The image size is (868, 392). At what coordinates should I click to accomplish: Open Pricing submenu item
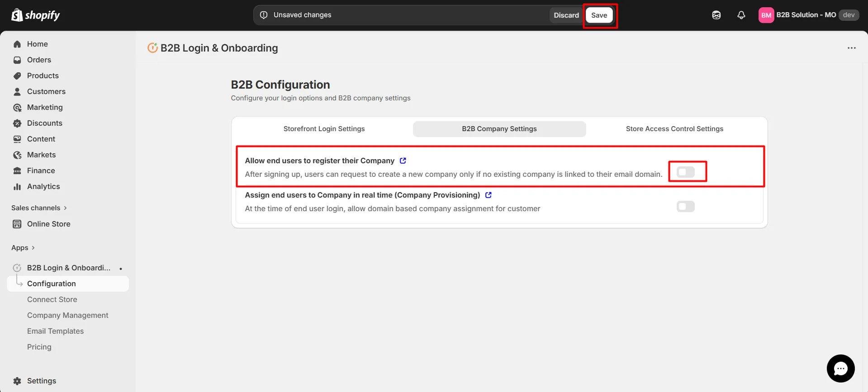pos(39,347)
